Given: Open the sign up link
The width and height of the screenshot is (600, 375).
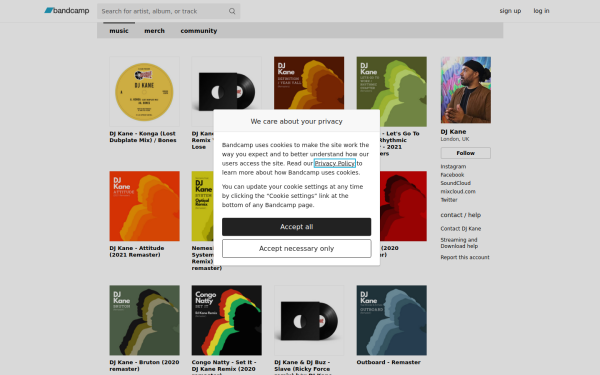Looking at the screenshot, I should click(x=510, y=11).
